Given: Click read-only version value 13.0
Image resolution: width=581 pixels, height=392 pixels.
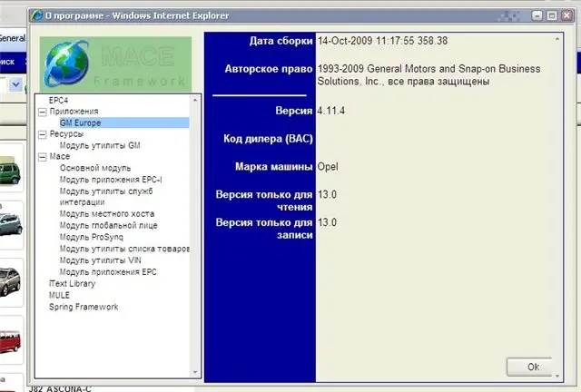Looking at the screenshot, I should [327, 194].
